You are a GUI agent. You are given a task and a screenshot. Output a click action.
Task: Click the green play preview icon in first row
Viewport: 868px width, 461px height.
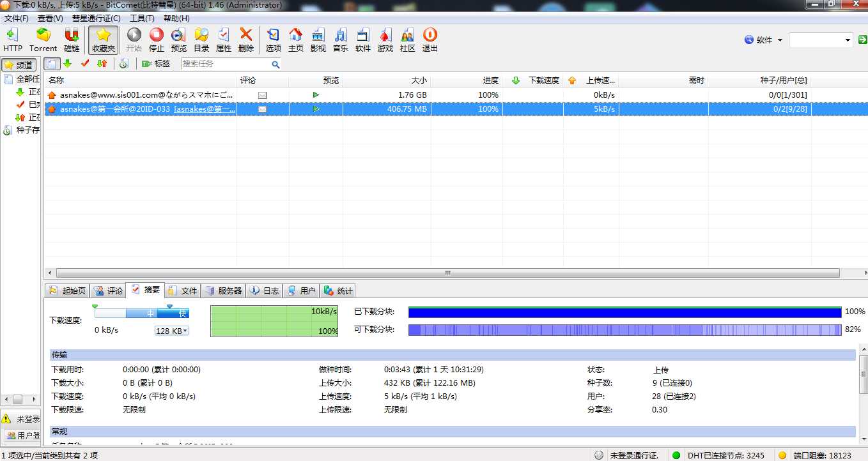[x=316, y=94]
